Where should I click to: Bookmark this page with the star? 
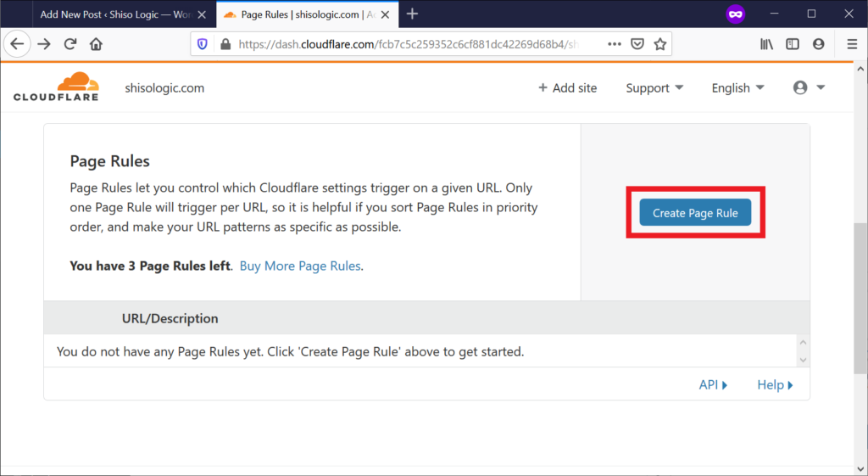tap(659, 44)
